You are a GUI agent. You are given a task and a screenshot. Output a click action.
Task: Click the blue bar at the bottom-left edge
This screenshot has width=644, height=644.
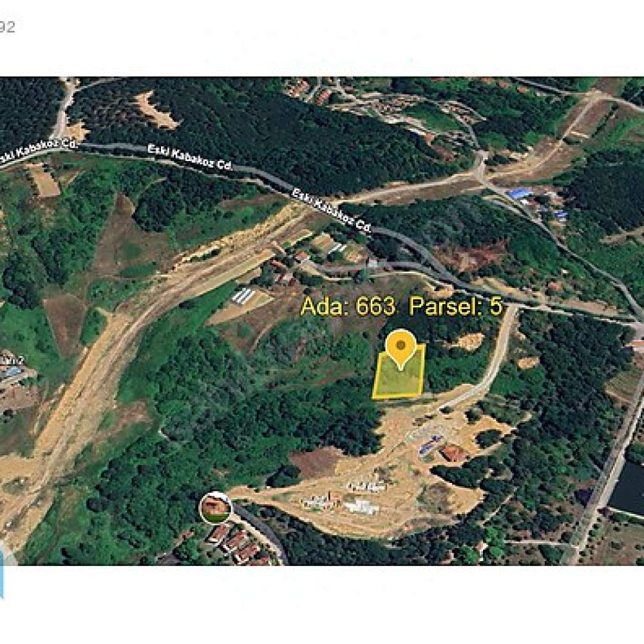pos(2,574)
